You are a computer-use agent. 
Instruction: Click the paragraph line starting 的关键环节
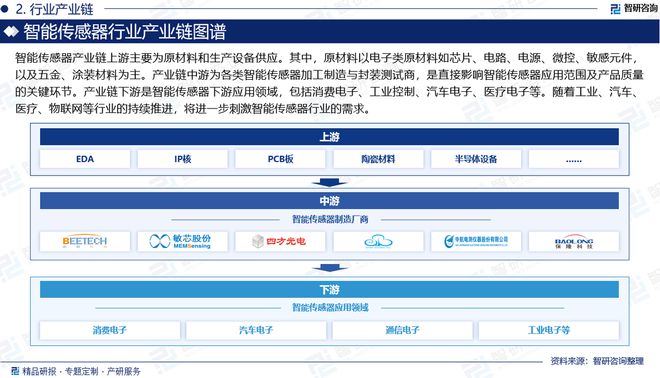(327, 91)
